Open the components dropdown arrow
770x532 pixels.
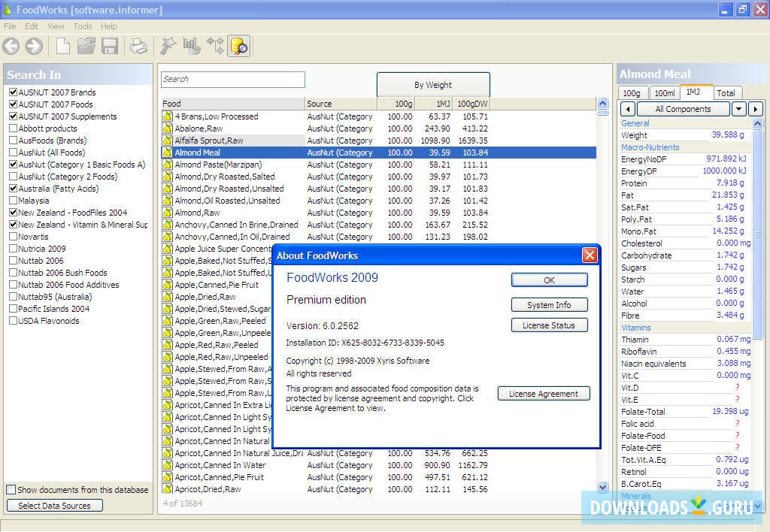pyautogui.click(x=739, y=109)
